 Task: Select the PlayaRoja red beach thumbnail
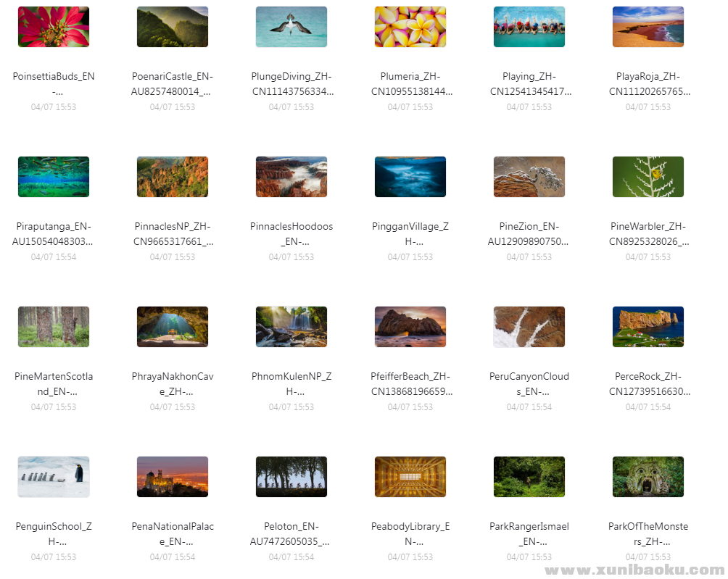(648, 27)
